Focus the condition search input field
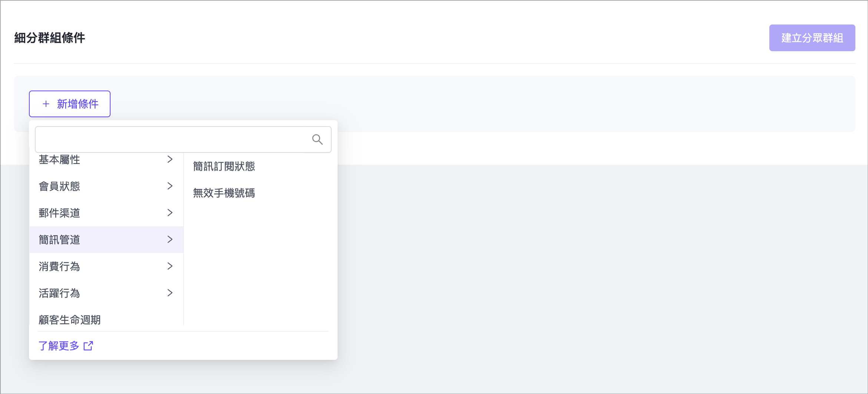 point(171,139)
